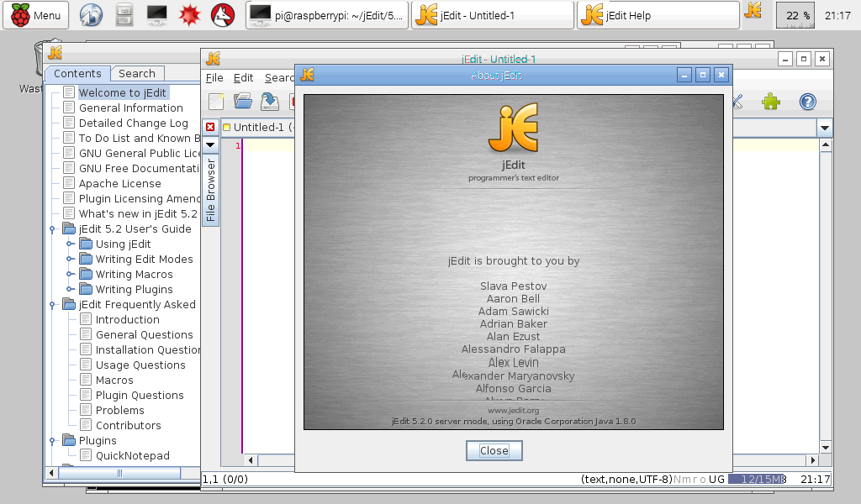The width and height of the screenshot is (861, 504).
Task: Open the vertical File Browser dockable tab
Action: 210,190
